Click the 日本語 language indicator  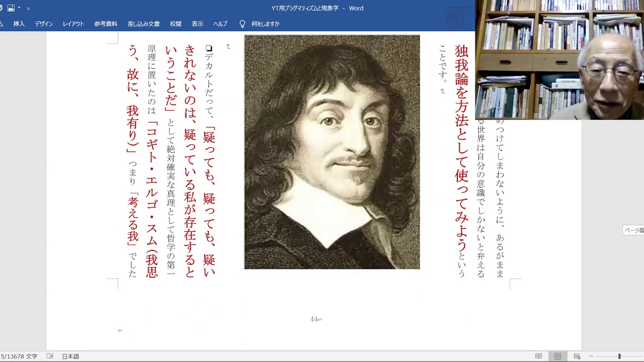point(70,356)
